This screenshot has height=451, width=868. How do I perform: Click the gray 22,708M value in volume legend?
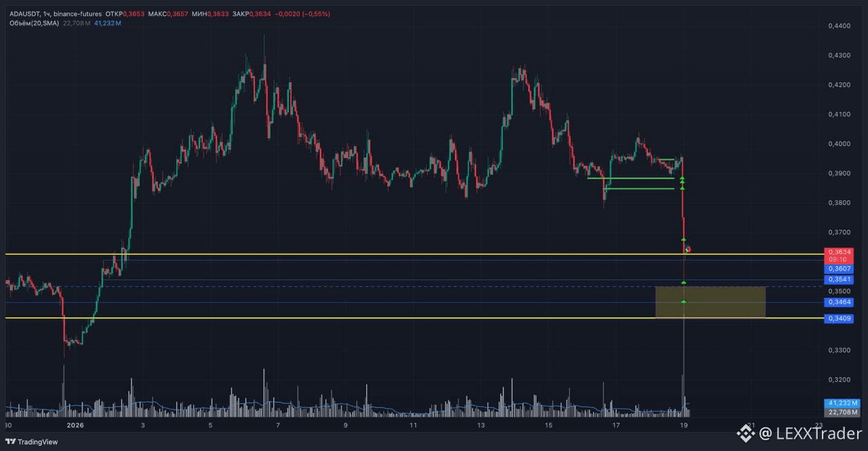coord(77,23)
